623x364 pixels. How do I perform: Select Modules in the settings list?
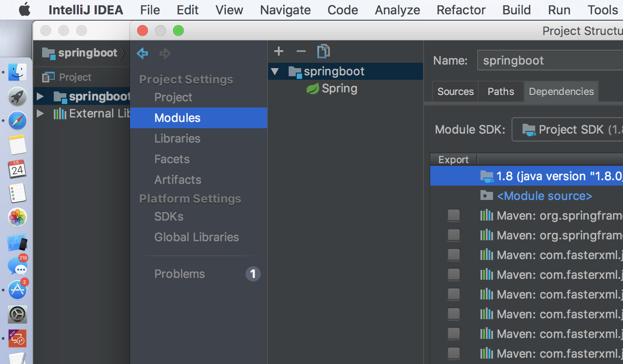(199, 118)
